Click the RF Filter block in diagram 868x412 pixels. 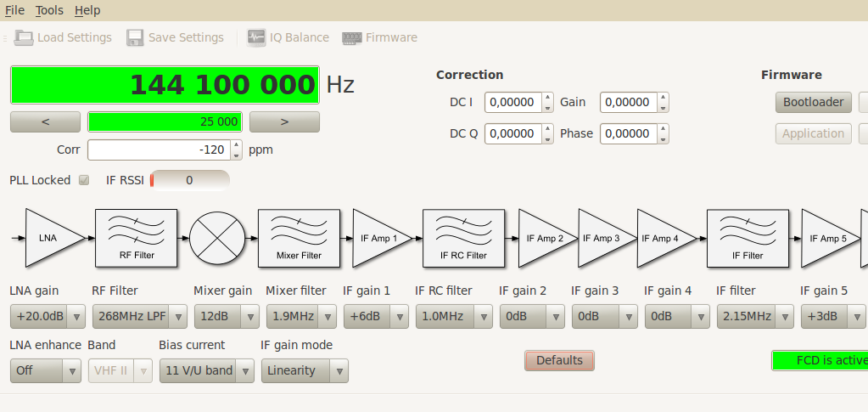[x=136, y=238]
